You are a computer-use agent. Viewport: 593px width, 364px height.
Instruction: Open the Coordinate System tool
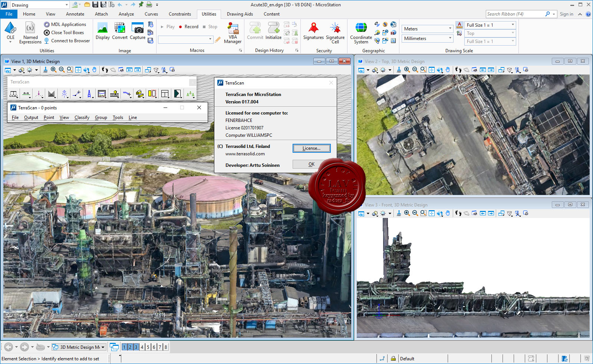click(361, 33)
